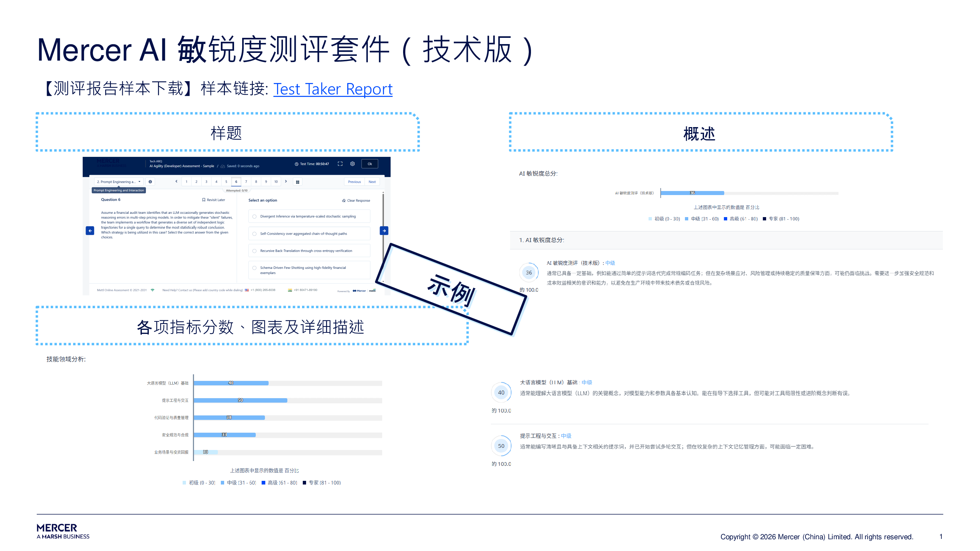
Task: Click the 代码验证与质量管理 bar showing 38
Action: tap(229, 418)
